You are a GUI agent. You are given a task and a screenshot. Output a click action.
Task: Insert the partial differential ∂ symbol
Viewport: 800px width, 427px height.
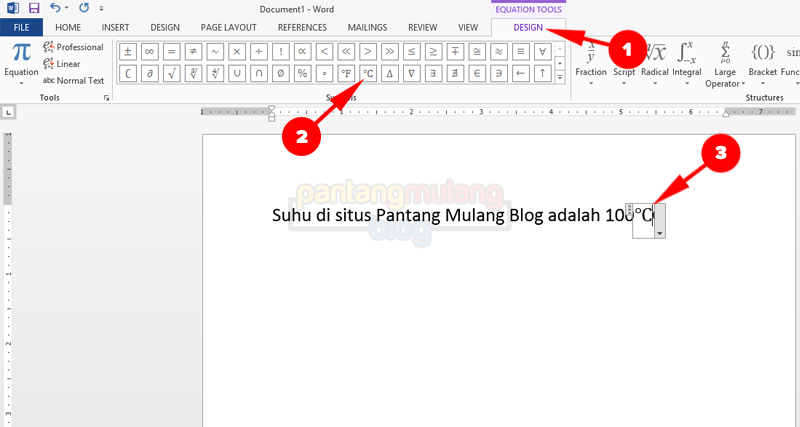click(149, 73)
